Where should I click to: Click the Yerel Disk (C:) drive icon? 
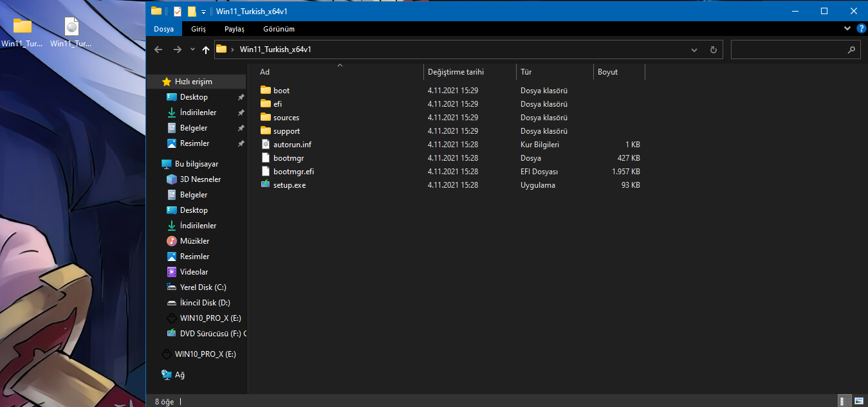(x=172, y=287)
